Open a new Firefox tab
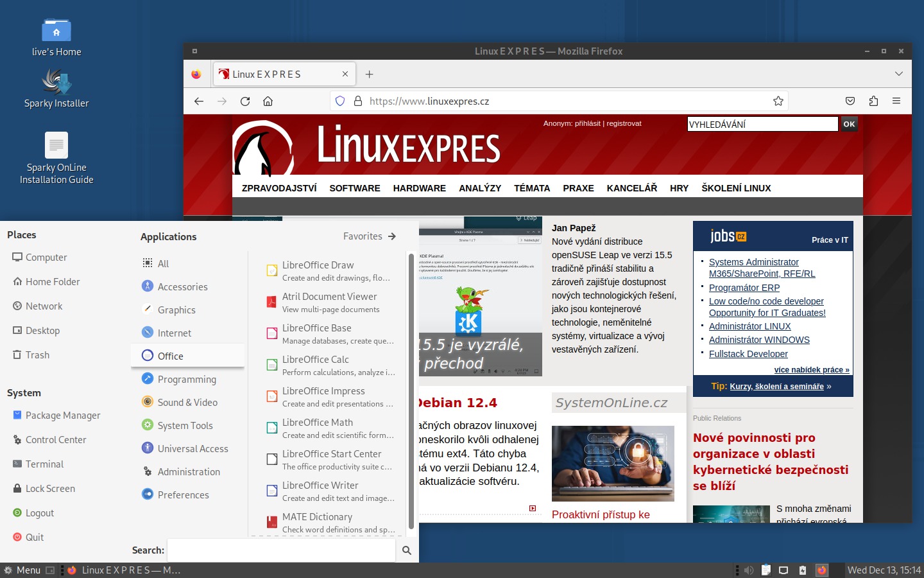924x578 pixels. click(x=369, y=74)
